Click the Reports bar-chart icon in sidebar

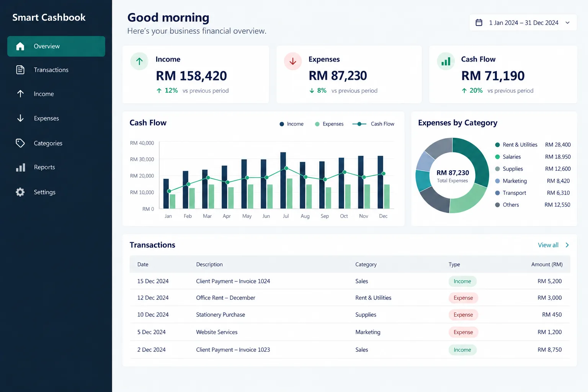[x=21, y=167]
